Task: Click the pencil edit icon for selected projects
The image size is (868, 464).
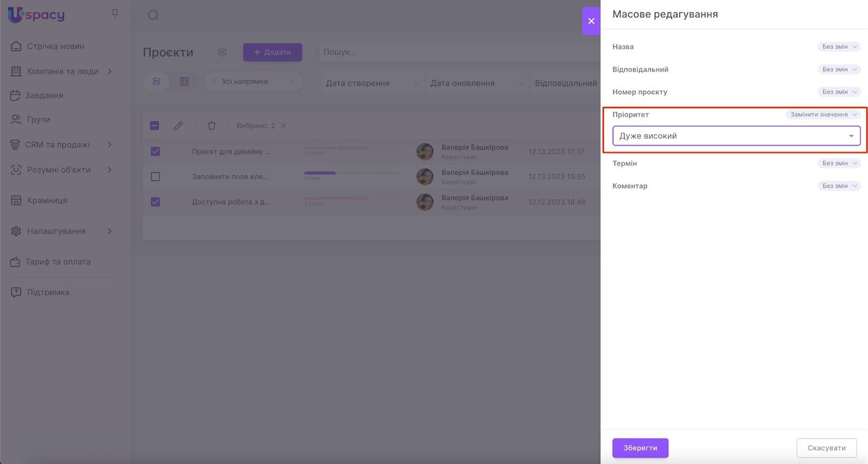Action: pos(178,126)
